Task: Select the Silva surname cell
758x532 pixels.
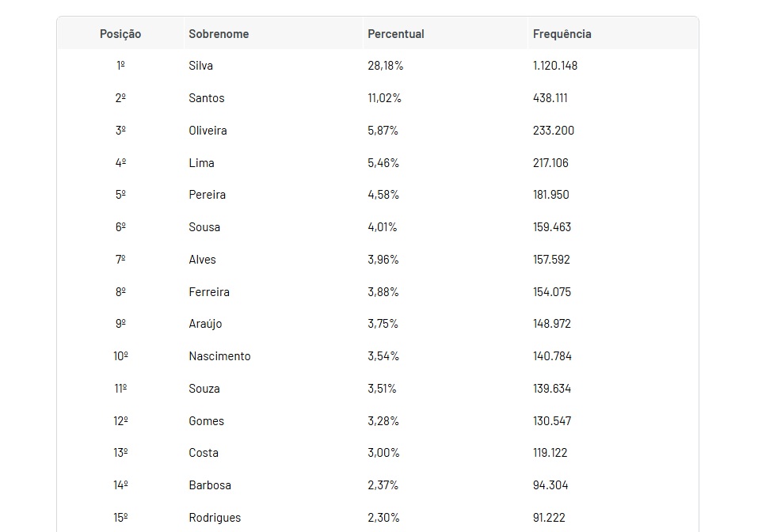Action: [201, 66]
